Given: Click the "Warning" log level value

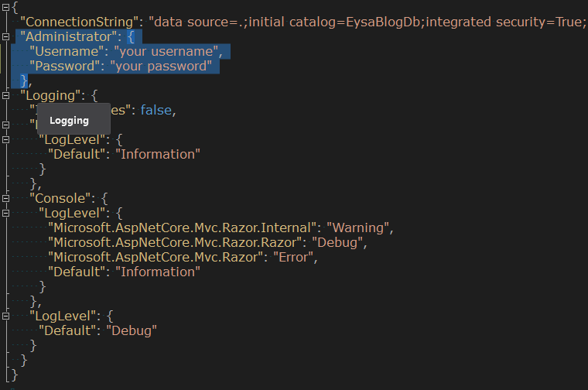Looking at the screenshot, I should (360, 227).
